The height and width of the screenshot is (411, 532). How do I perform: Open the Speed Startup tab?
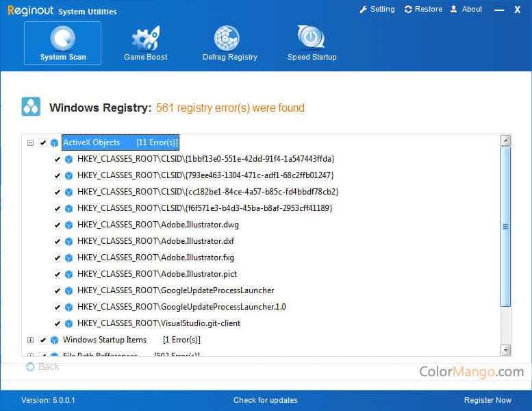(312, 43)
